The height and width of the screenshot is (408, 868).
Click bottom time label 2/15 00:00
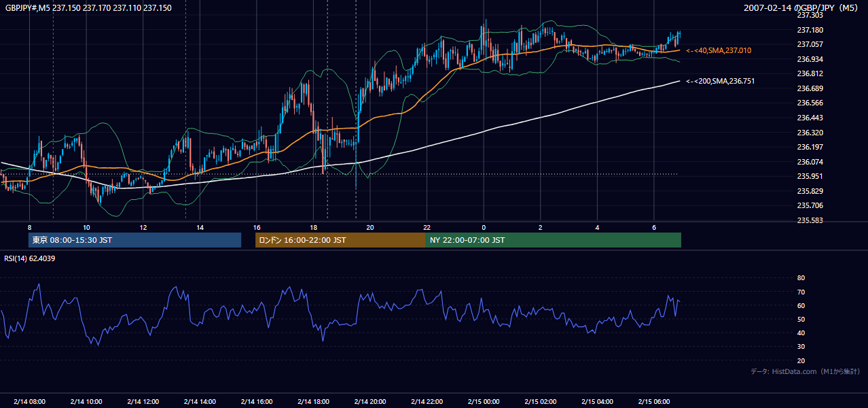[484, 401]
